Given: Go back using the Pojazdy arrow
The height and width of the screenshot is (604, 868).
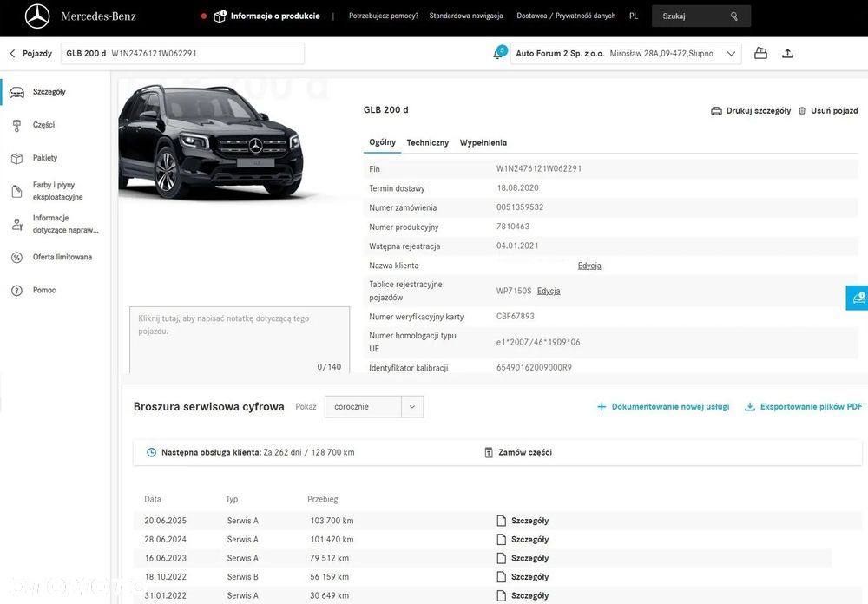Looking at the screenshot, I should [x=13, y=53].
